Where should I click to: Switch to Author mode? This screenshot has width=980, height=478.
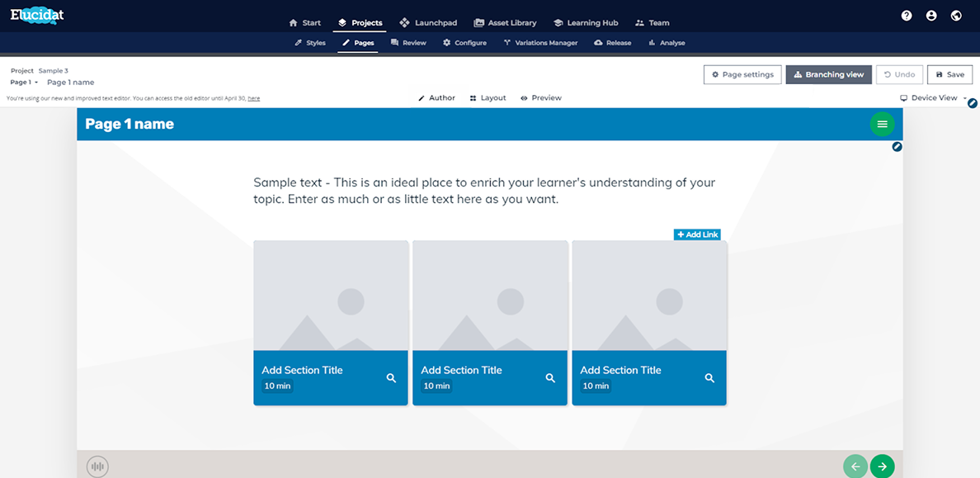(x=436, y=98)
